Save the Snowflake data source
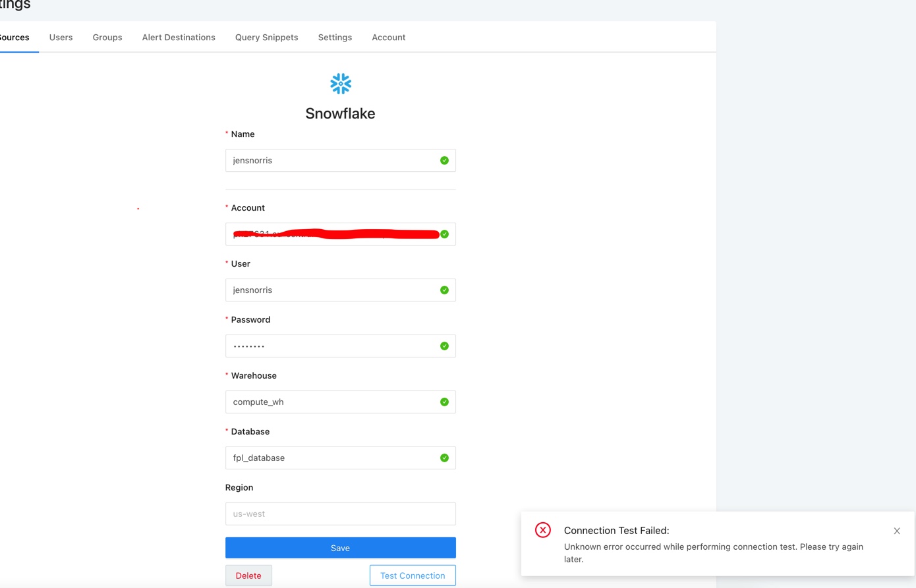The width and height of the screenshot is (916, 588). [341, 548]
